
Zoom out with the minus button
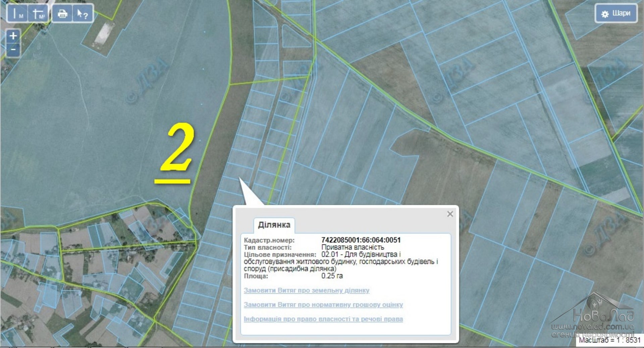tap(13, 50)
